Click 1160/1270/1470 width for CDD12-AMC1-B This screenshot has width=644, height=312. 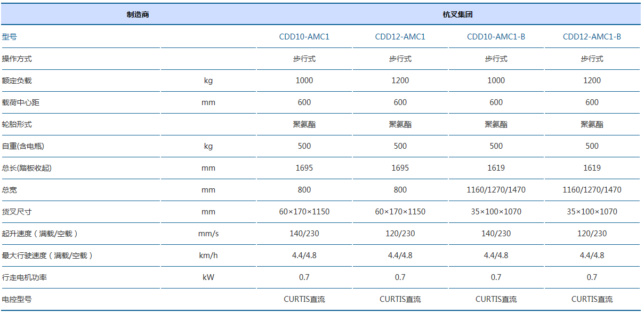point(592,190)
